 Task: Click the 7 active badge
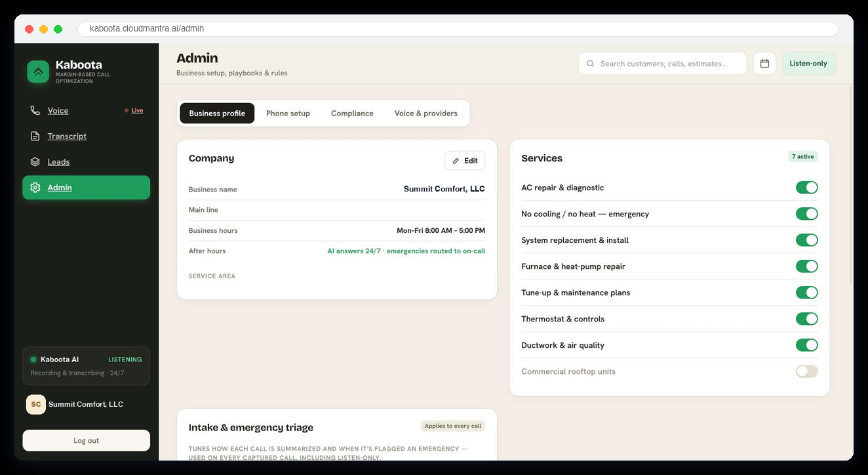tap(802, 157)
